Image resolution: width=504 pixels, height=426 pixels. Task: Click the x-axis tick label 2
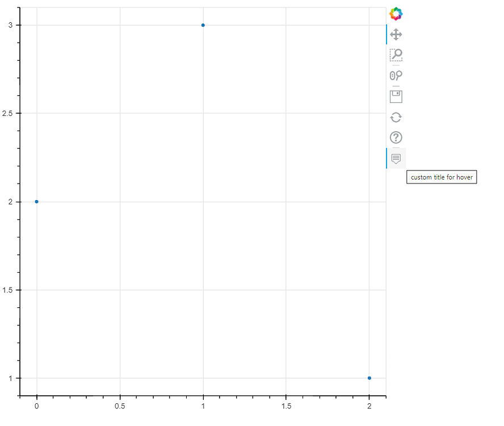click(369, 407)
